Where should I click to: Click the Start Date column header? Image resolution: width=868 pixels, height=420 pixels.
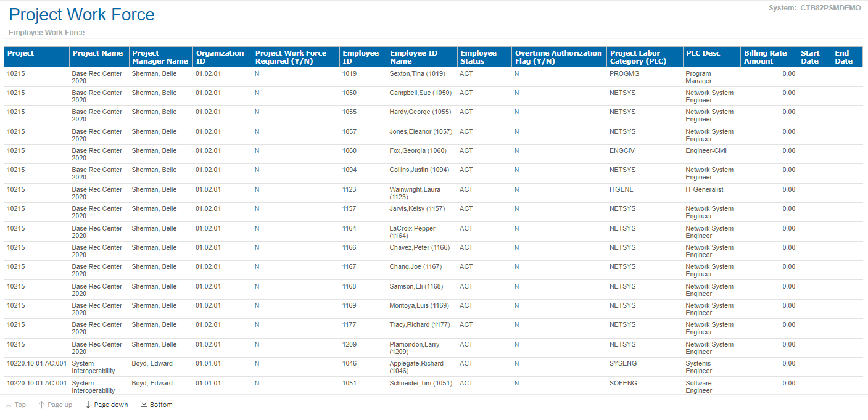pos(810,57)
